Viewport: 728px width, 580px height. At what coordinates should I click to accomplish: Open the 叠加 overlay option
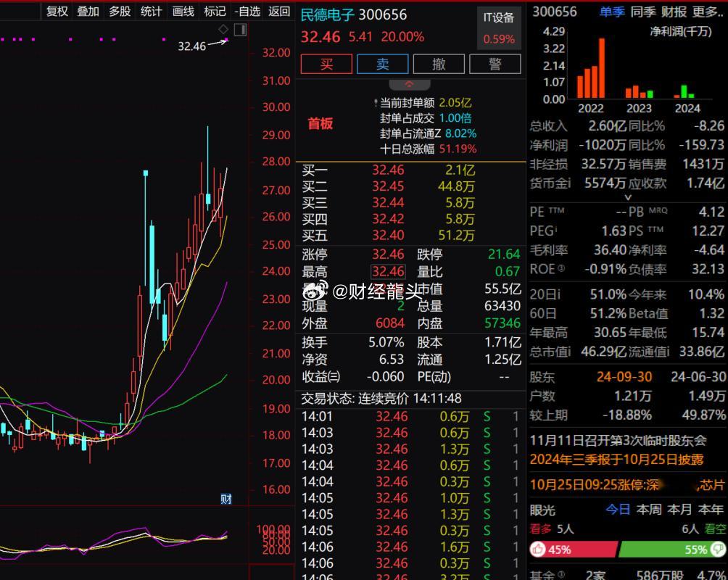pos(88,11)
